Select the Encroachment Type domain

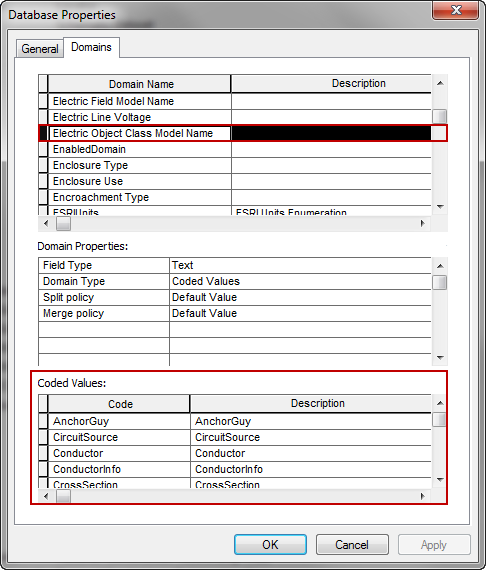click(139, 197)
